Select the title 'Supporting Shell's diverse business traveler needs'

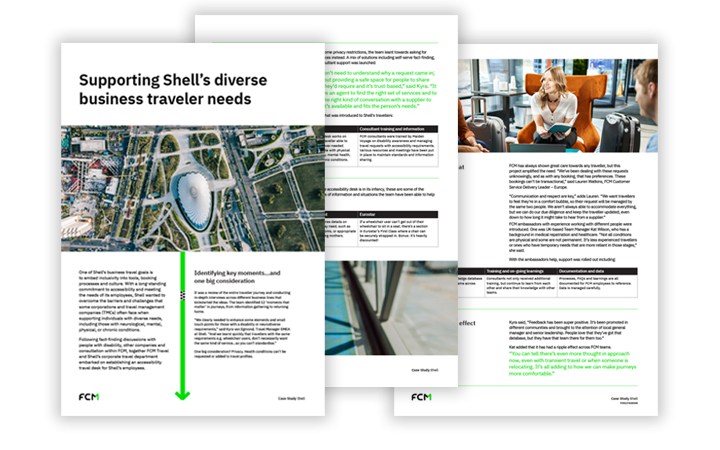click(173, 89)
